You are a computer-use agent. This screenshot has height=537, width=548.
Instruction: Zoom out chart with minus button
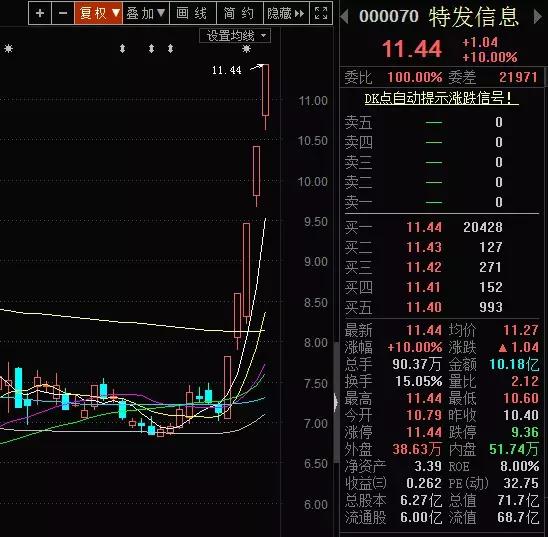click(x=63, y=13)
